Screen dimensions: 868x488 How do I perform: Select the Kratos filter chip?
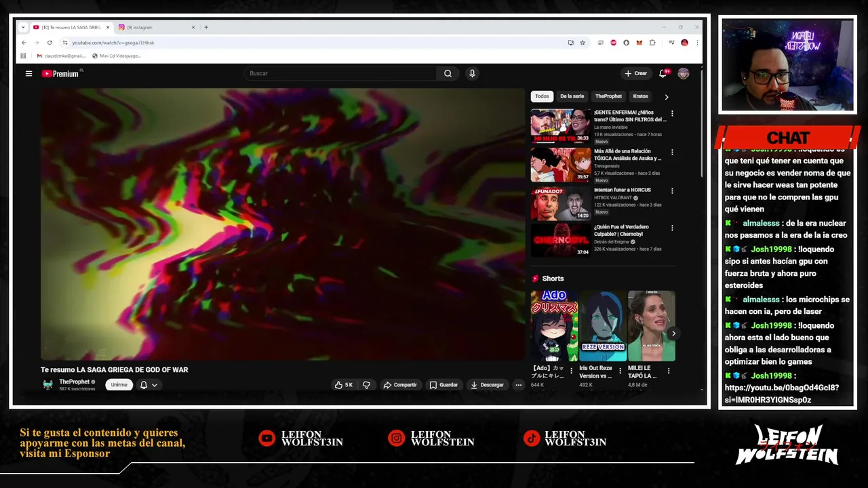pyautogui.click(x=640, y=96)
